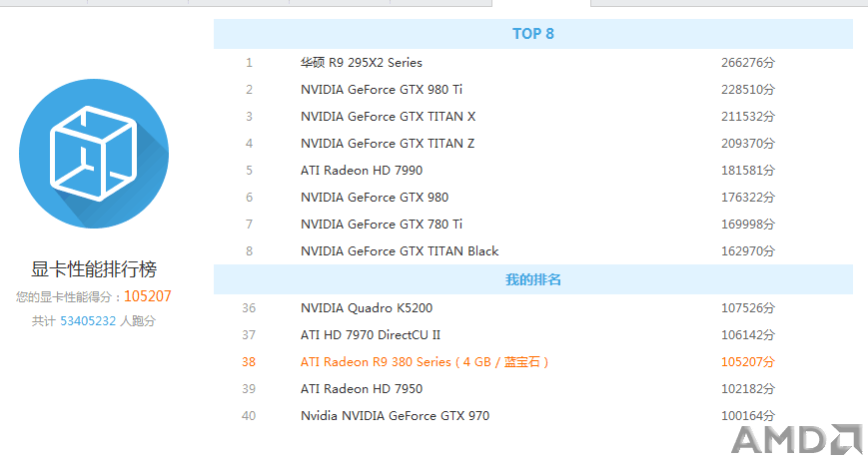This screenshot has height=460, width=868.
Task: Select NVIDIA GeForce GTX TITAN Z entry
Action: pos(388,144)
